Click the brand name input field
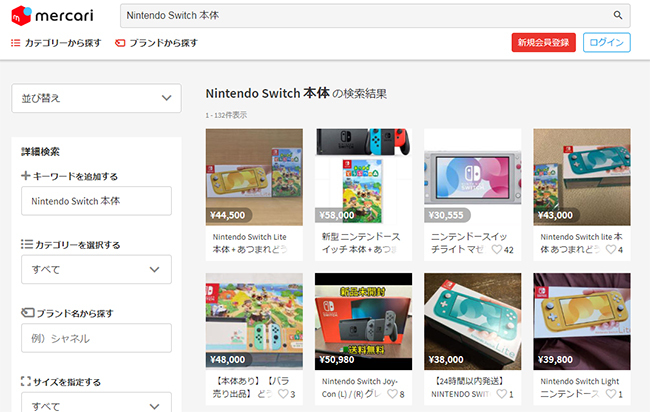 click(96, 338)
